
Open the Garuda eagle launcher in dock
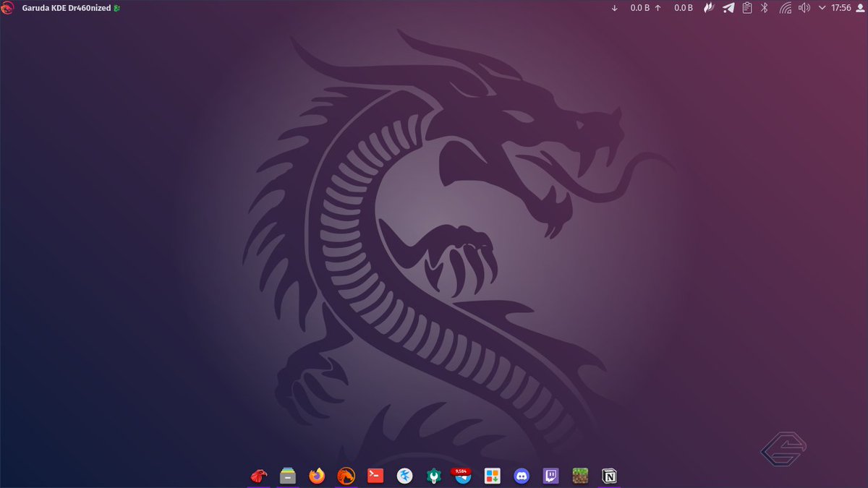[258, 476]
